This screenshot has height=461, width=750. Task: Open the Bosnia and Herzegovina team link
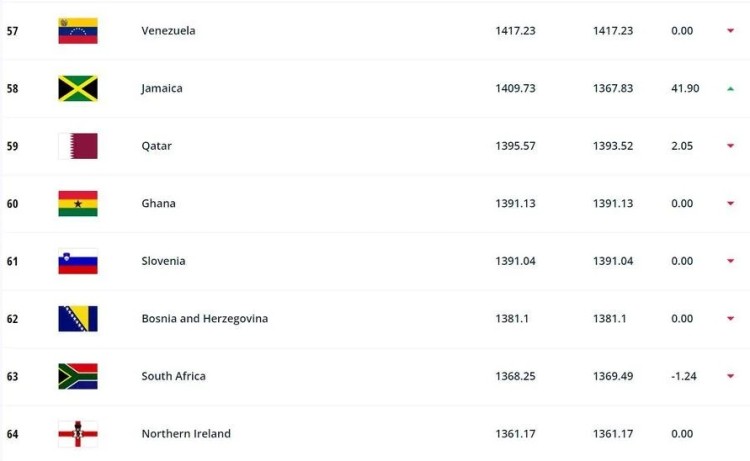pos(205,318)
